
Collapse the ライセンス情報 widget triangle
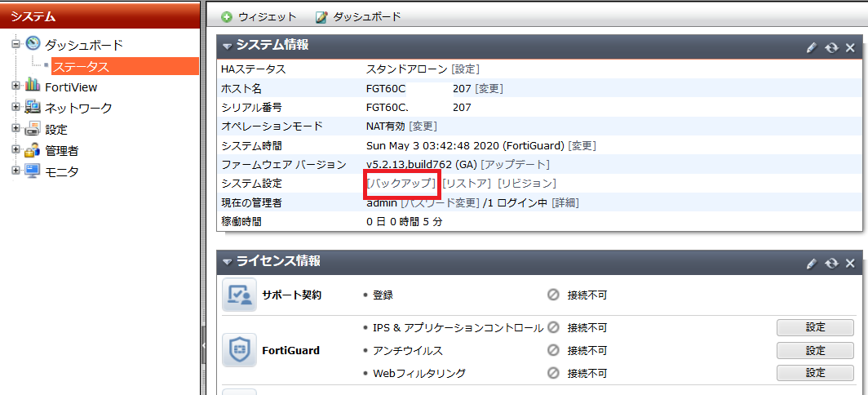coord(227,262)
